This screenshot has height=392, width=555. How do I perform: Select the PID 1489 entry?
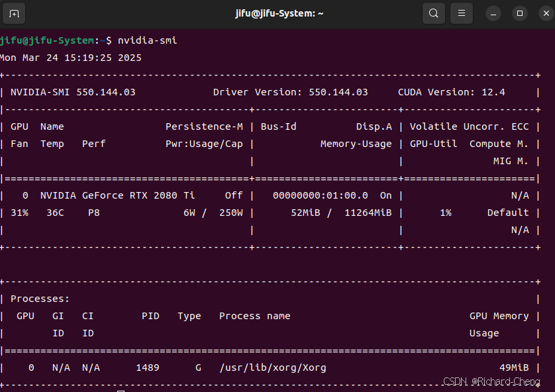(147, 367)
